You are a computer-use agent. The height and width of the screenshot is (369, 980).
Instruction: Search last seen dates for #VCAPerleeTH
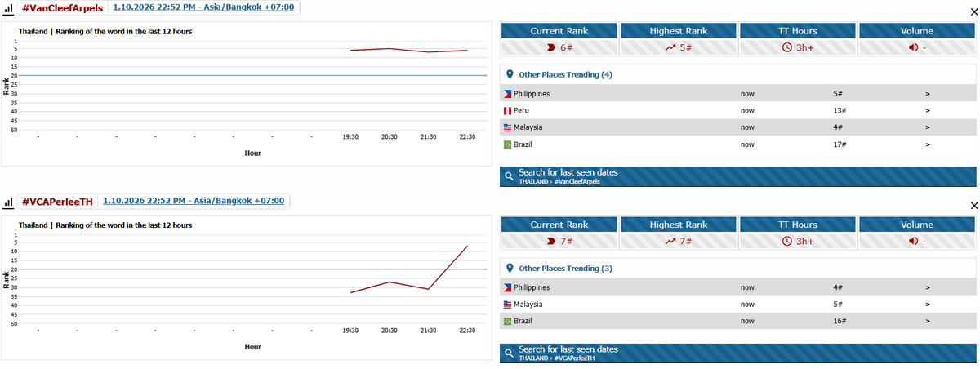[737, 353]
